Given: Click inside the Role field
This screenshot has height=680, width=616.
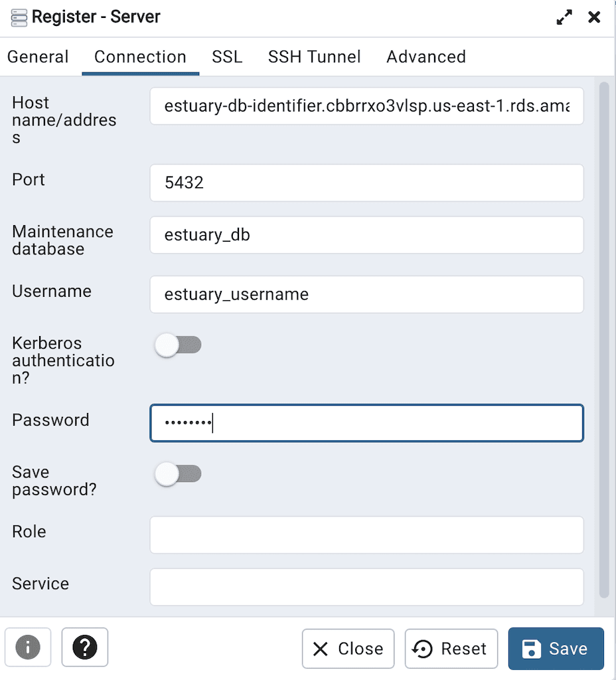Looking at the screenshot, I should point(366,535).
